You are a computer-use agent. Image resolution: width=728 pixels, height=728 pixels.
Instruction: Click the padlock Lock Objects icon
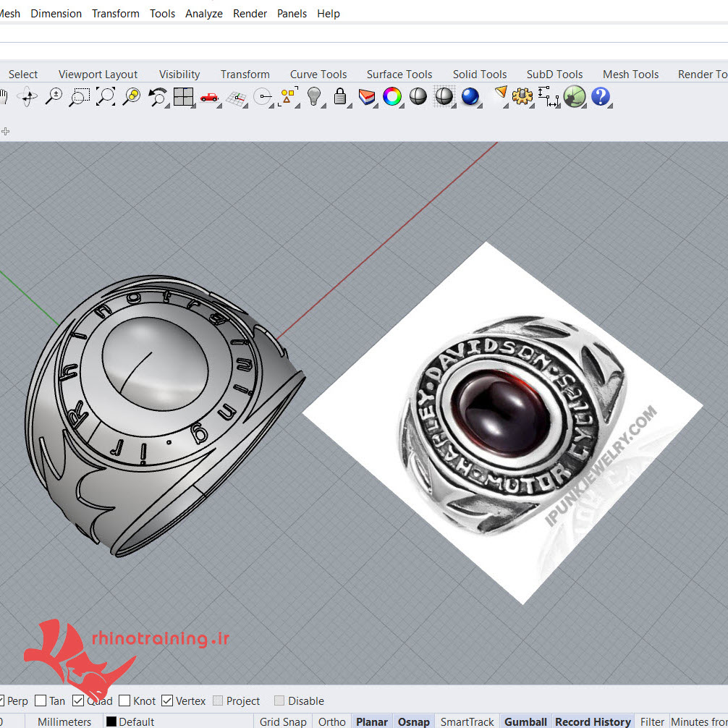pyautogui.click(x=340, y=96)
